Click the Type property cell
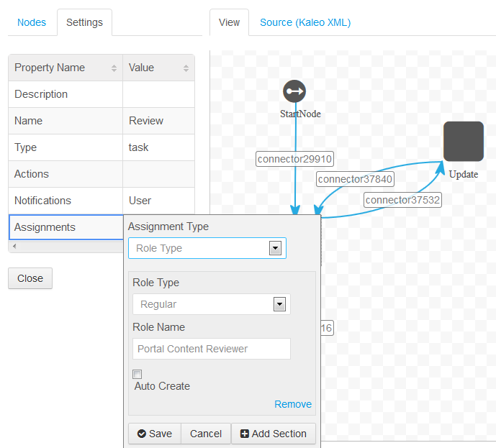496x448 pixels. (66, 147)
